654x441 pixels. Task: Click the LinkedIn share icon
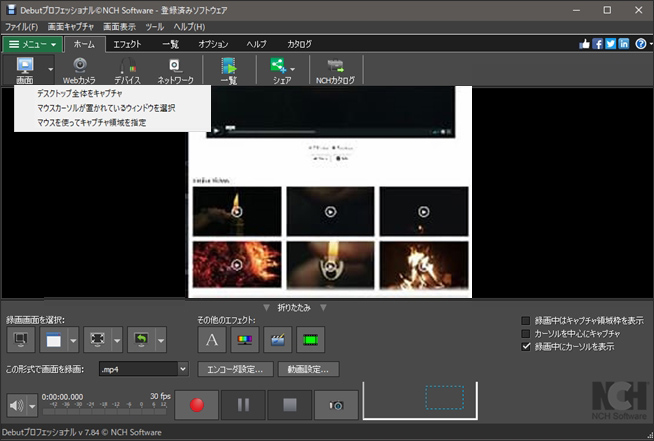click(624, 44)
